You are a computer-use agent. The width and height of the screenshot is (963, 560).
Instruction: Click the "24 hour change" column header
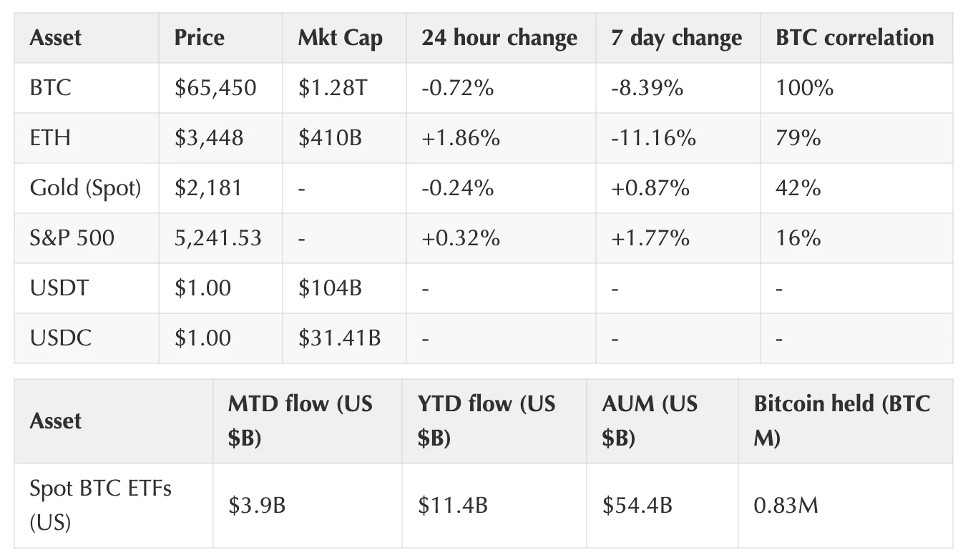coord(499,38)
